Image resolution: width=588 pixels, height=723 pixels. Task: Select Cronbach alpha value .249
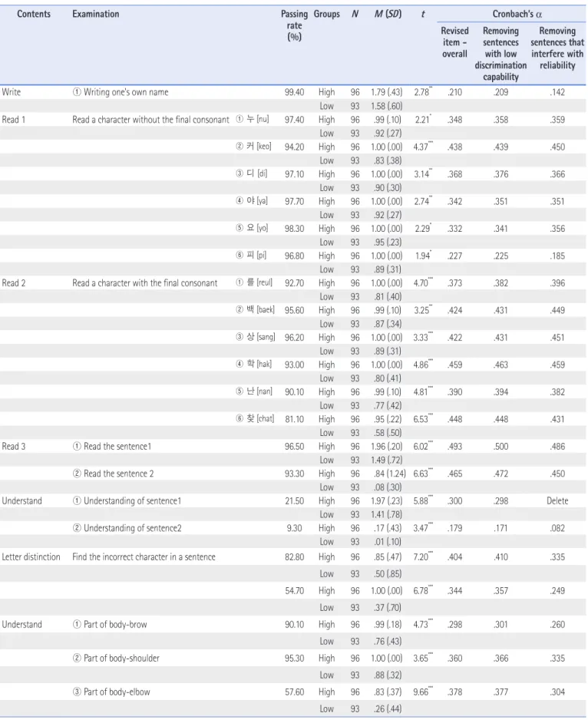(557, 591)
